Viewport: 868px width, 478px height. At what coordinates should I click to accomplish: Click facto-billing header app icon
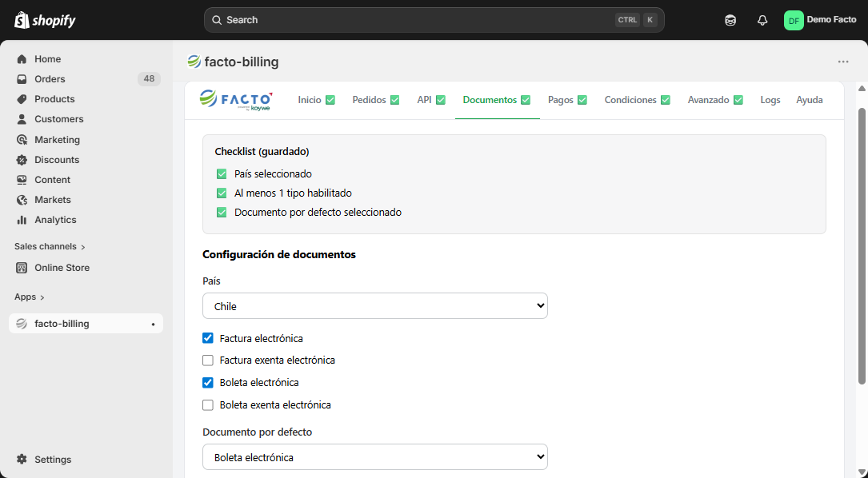point(194,62)
